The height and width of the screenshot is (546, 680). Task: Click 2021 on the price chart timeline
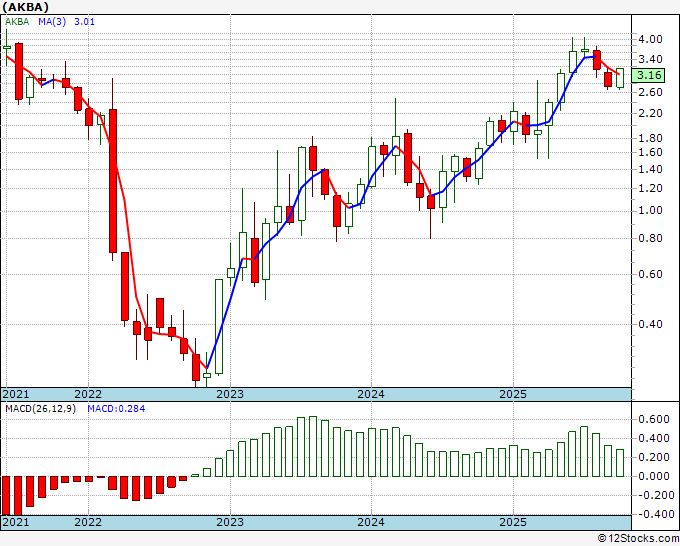coord(16,394)
